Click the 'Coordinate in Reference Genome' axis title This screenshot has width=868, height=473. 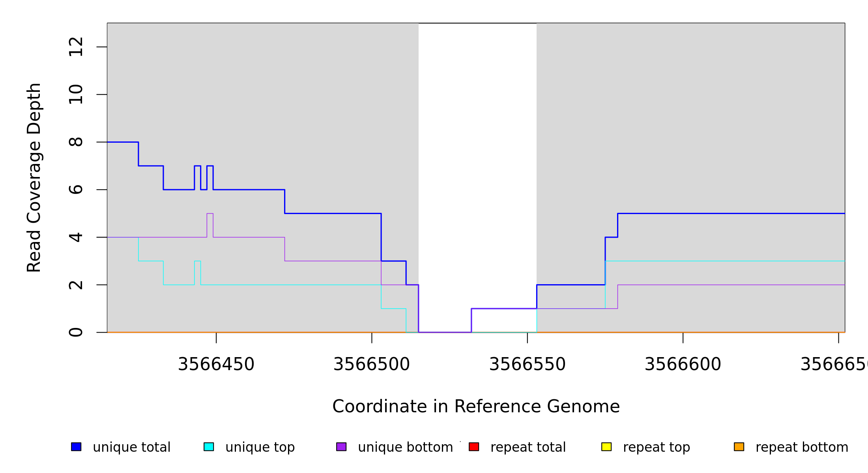476,406
